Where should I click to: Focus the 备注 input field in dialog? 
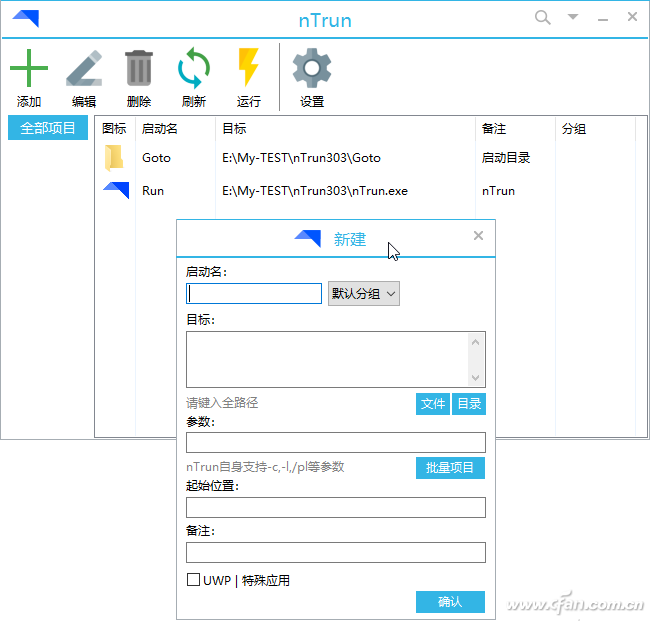click(336, 553)
